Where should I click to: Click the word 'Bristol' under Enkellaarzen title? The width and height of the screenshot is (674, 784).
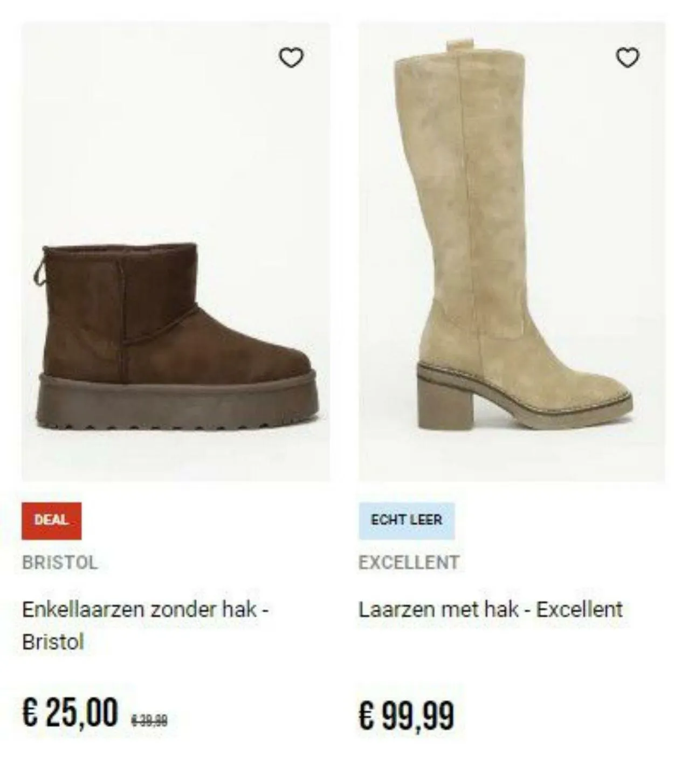[53, 642]
